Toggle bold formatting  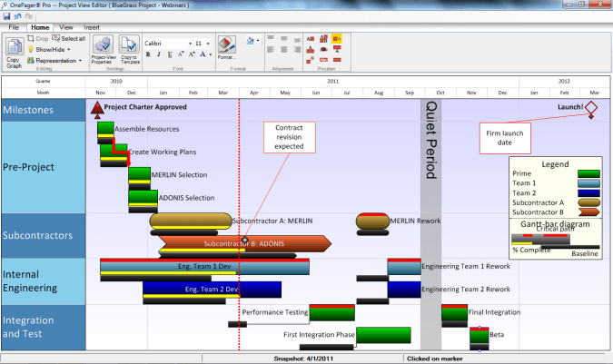148,54
